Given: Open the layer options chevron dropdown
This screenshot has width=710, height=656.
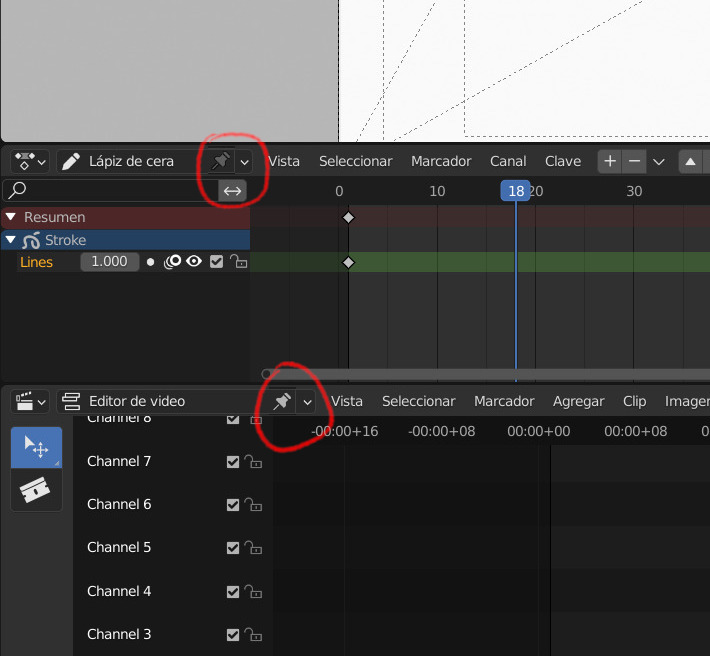Looking at the screenshot, I should coord(659,162).
